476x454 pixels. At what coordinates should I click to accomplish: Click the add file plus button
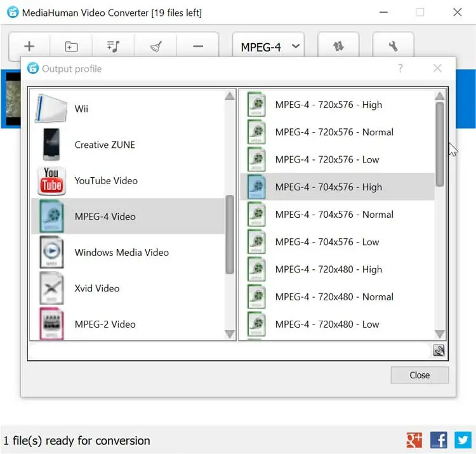(29, 46)
